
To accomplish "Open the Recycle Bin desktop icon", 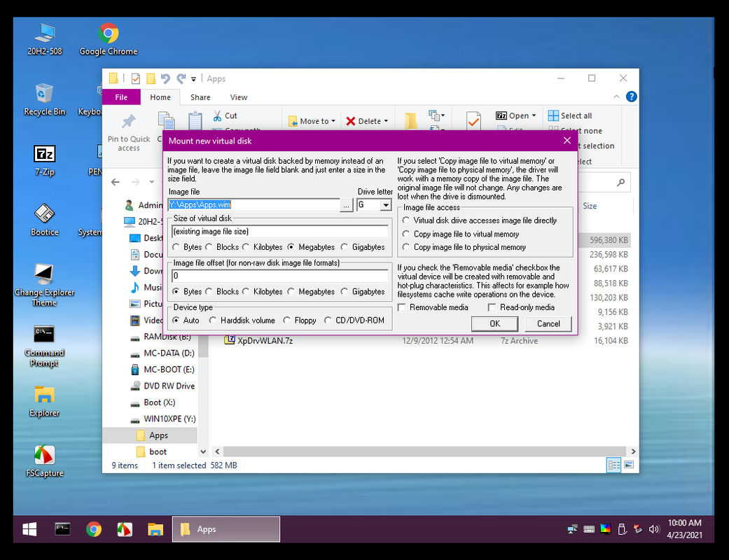I will 44,99.
